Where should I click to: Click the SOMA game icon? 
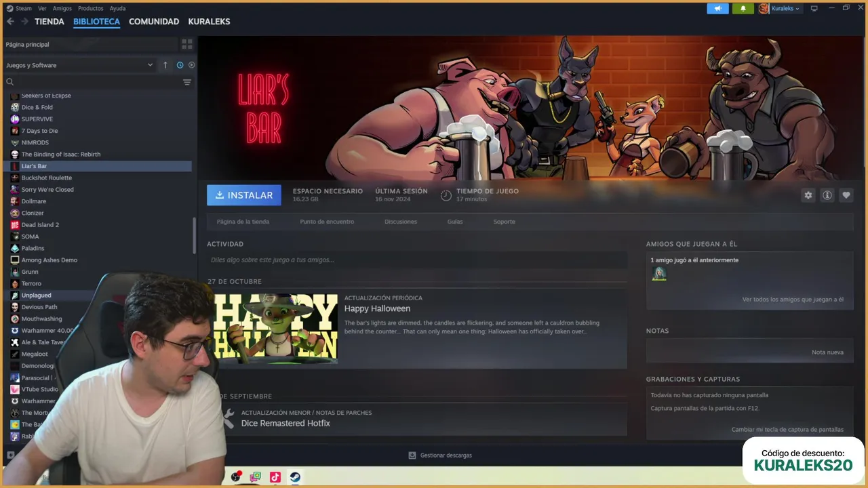[15, 237]
